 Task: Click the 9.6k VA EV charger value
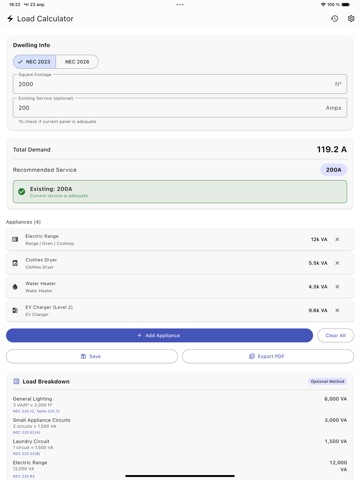[x=318, y=310]
